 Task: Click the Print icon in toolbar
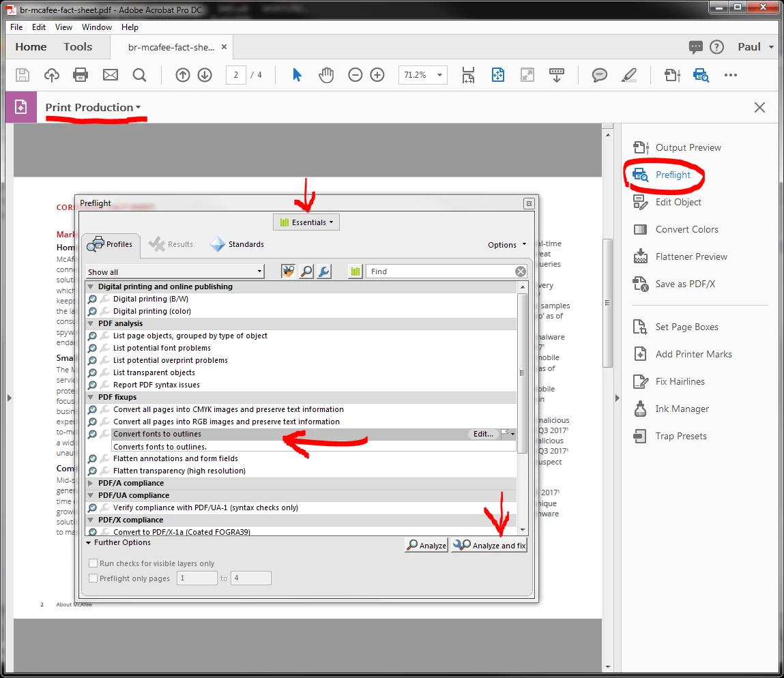click(x=81, y=75)
